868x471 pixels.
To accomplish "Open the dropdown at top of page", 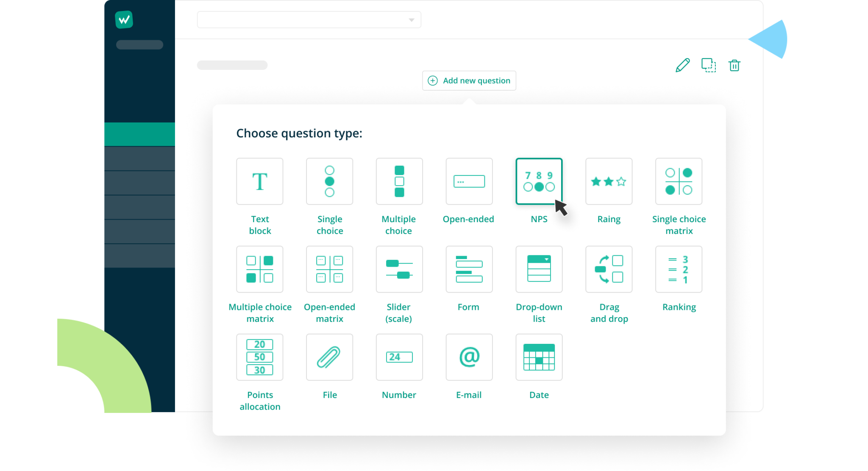I will [x=309, y=20].
